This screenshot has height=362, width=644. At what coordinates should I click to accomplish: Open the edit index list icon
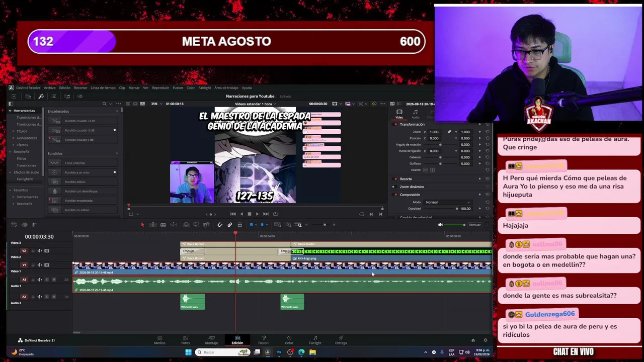click(x=54, y=96)
